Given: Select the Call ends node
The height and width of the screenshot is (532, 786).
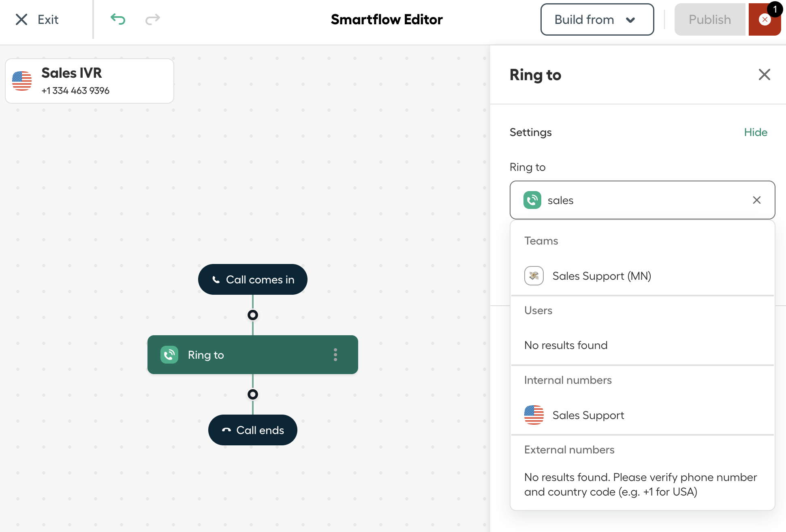Looking at the screenshot, I should click(253, 430).
